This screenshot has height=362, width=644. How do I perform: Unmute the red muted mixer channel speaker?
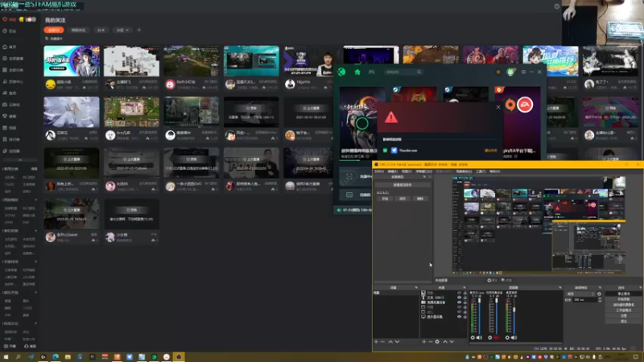(497, 337)
